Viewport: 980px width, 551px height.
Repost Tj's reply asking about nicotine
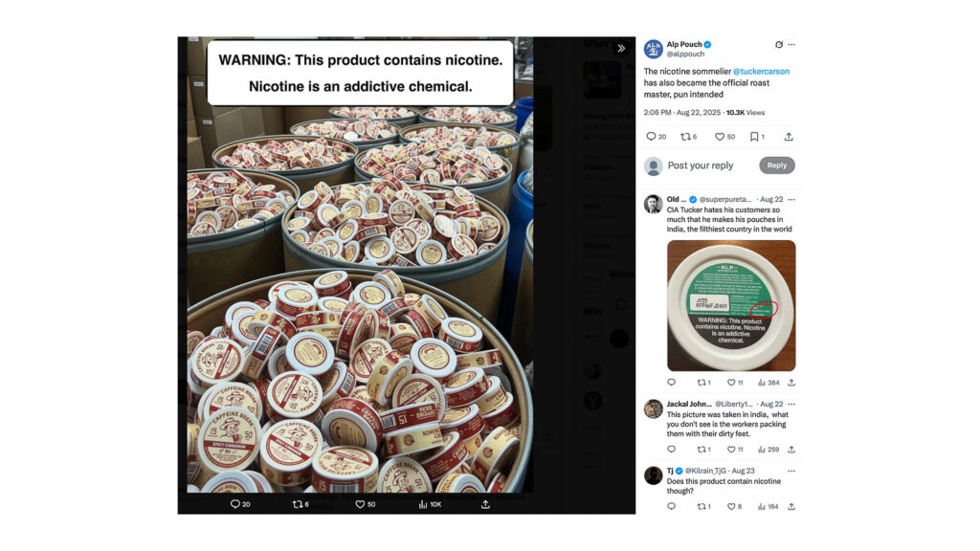click(703, 507)
